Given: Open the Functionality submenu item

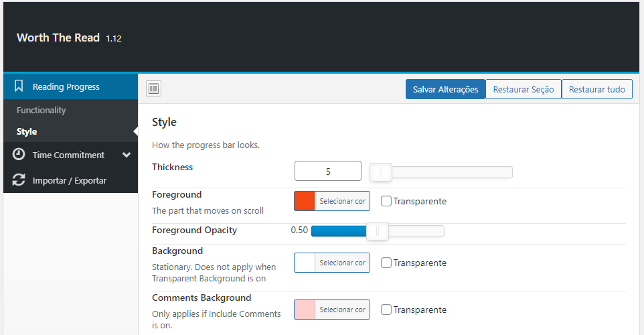Looking at the screenshot, I should click(42, 110).
